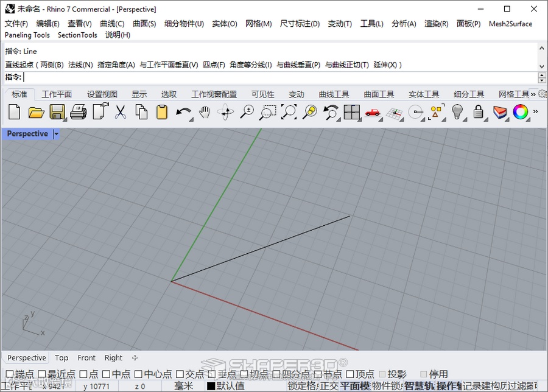The width and height of the screenshot is (548, 392).
Task: Toggle the 投影 checkbox
Action: 382,374
